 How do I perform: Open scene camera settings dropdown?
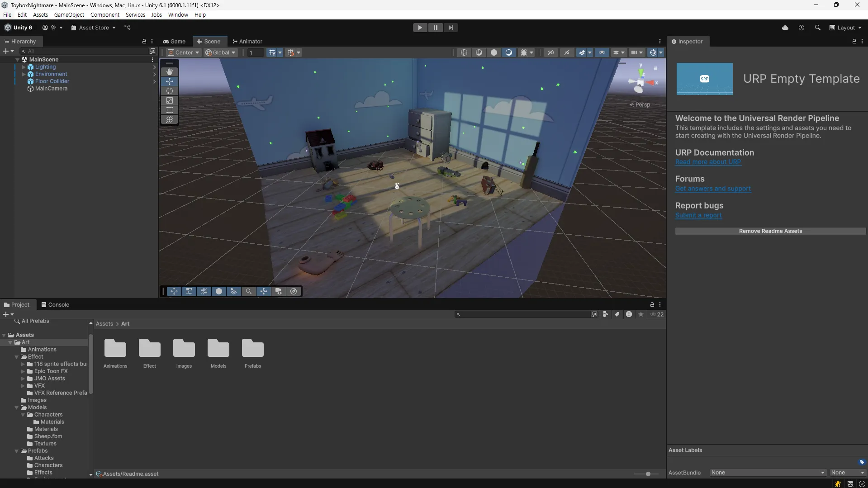637,52
